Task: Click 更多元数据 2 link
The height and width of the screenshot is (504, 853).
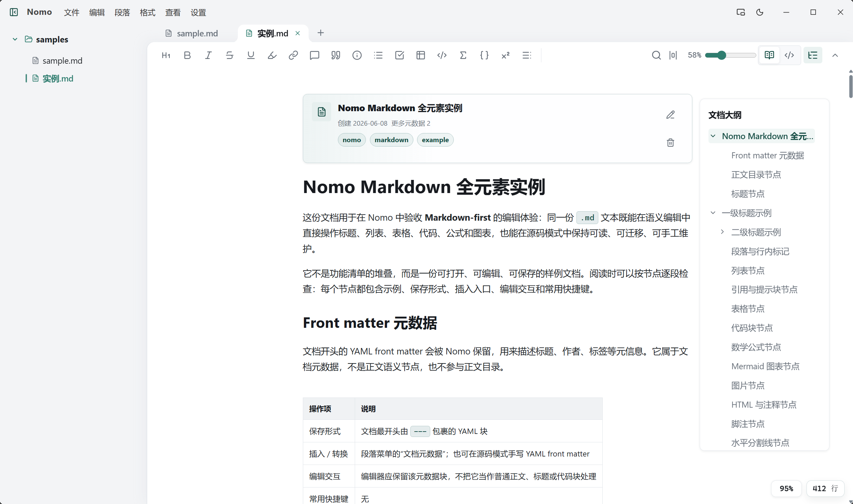Action: click(x=411, y=123)
